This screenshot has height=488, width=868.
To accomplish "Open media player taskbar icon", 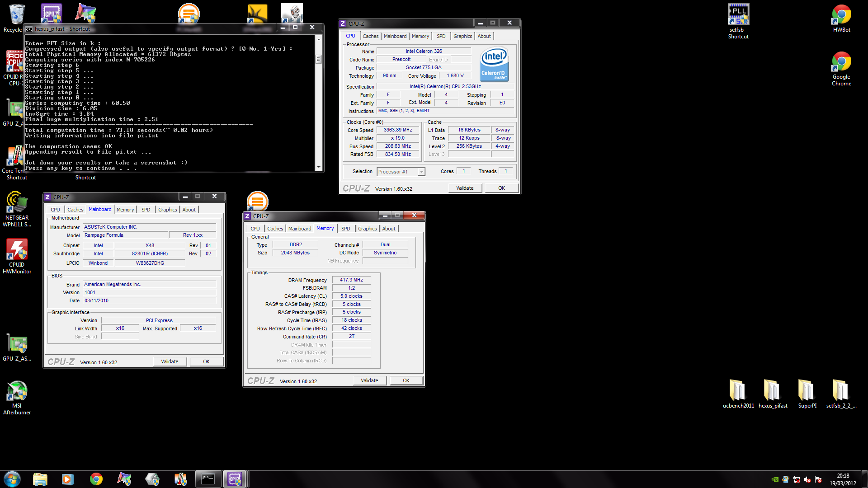I will [x=68, y=479].
